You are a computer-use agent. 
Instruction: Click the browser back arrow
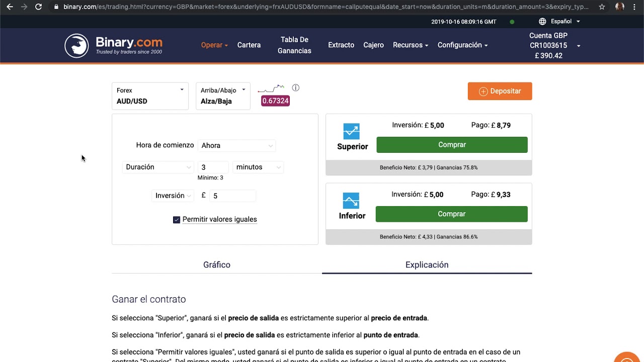[x=10, y=7]
